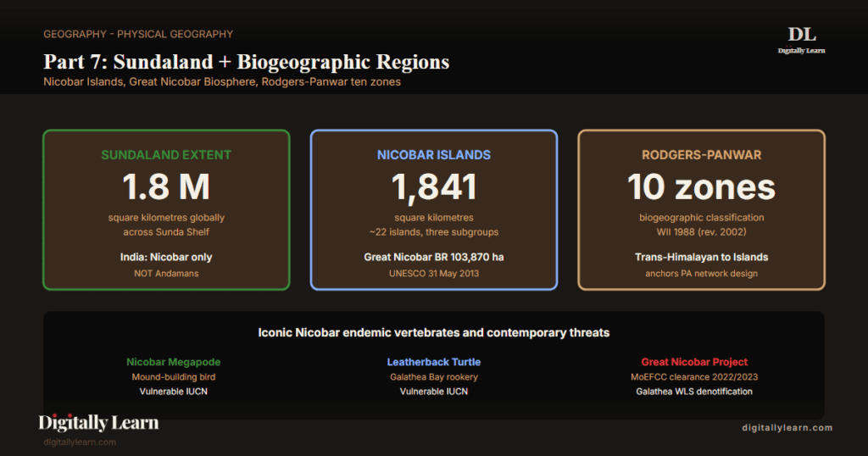Click 'Vulnerable IUCN' under Nicobar Megapode
The width and height of the screenshot is (868, 456).
[x=173, y=392]
